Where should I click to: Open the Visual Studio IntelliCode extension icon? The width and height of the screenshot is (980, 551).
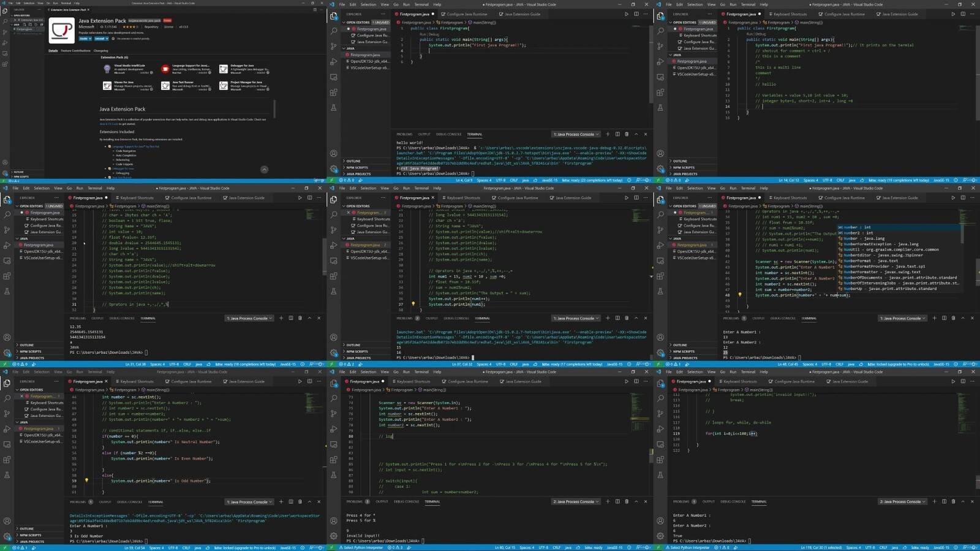[107, 69]
